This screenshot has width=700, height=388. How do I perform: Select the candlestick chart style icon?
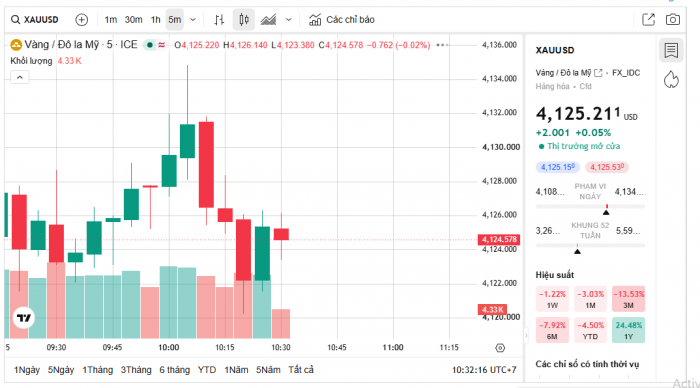click(x=244, y=20)
